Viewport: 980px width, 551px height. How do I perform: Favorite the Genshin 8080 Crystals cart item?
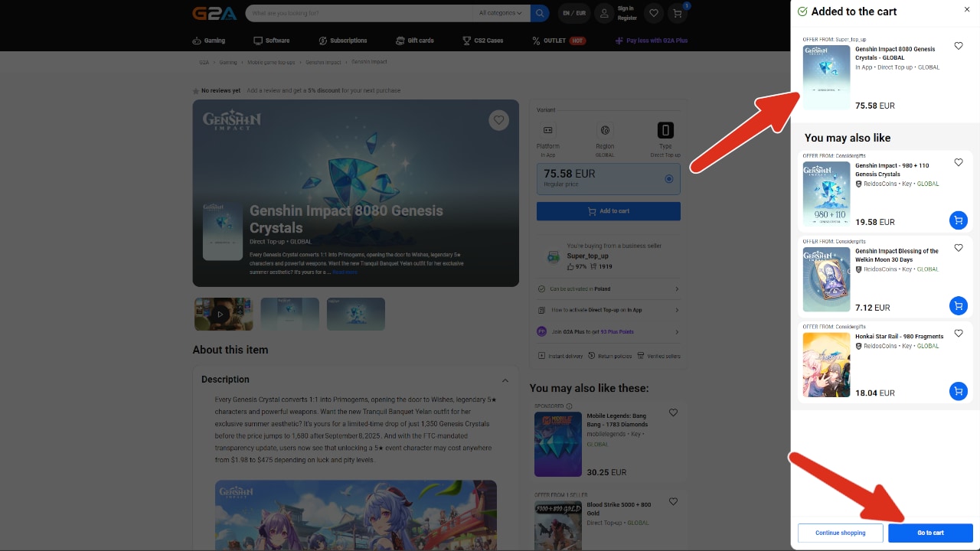pos(959,46)
